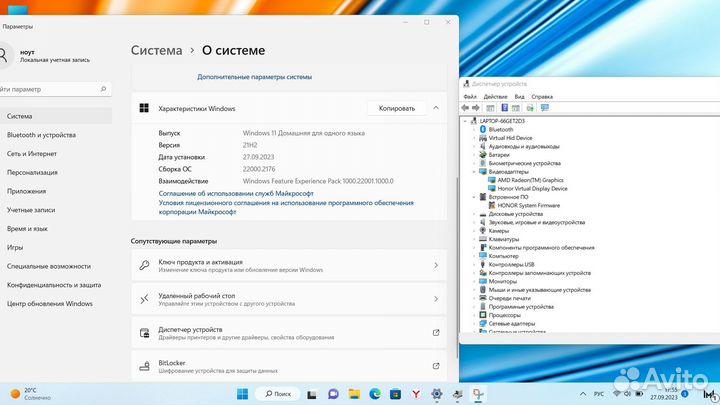Open File Explorer from the taskbar

(x=354, y=394)
